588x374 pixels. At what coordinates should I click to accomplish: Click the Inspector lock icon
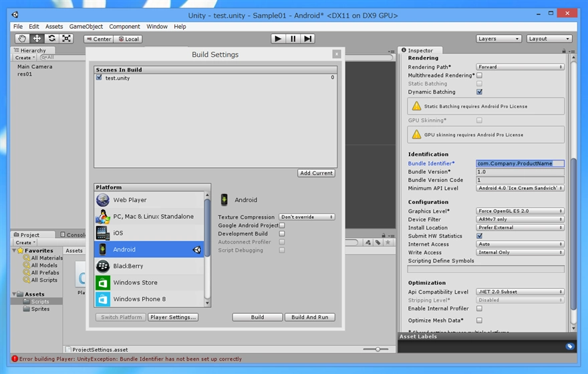point(564,51)
